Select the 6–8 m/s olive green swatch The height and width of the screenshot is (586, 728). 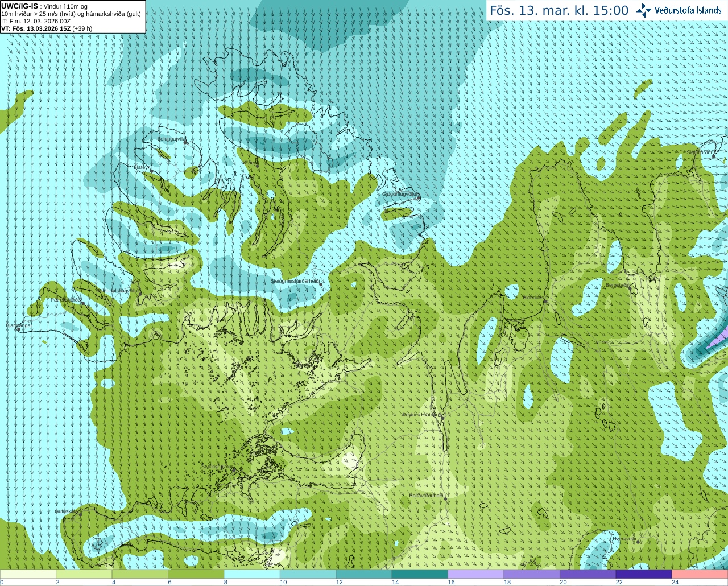point(196,574)
